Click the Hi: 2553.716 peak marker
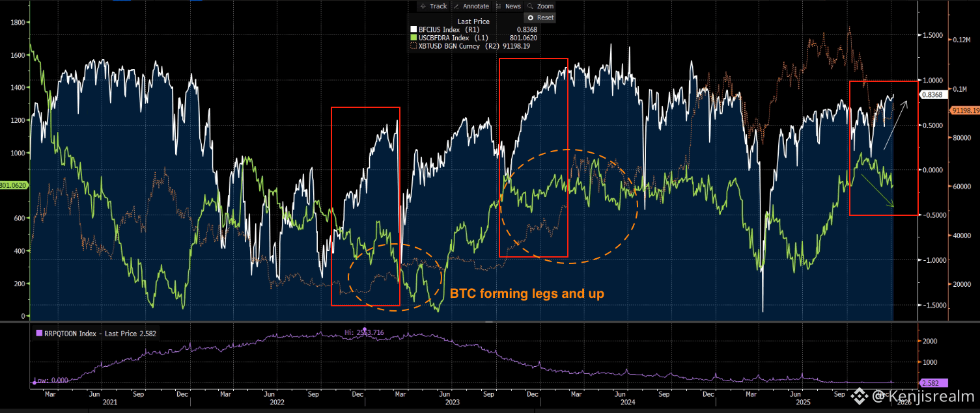Screen dimensions: 980x413 coord(365,331)
